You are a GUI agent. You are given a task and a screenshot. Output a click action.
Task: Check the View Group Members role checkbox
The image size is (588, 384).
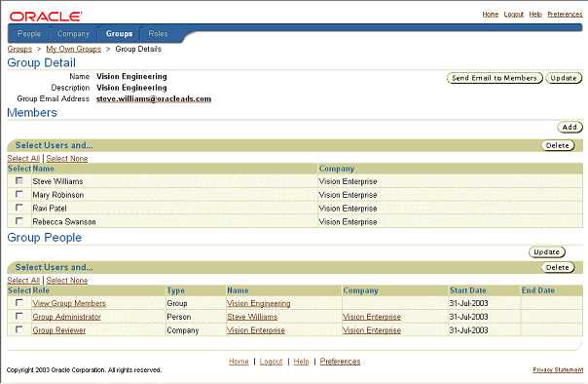pyautogui.click(x=19, y=303)
